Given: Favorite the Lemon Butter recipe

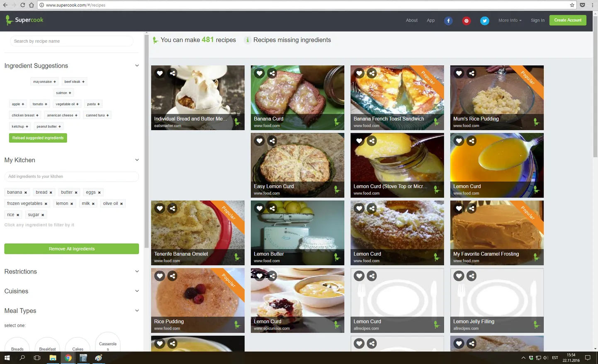Looking at the screenshot, I should coord(260,209).
